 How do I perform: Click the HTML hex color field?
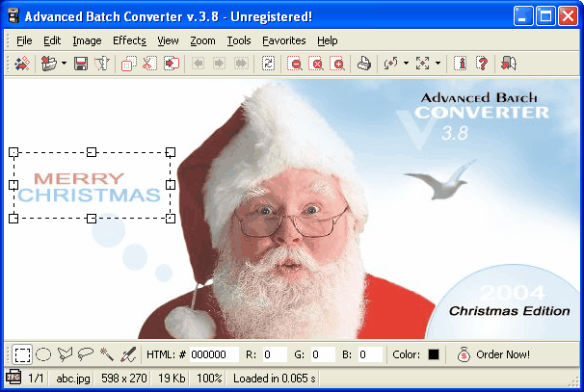214,354
